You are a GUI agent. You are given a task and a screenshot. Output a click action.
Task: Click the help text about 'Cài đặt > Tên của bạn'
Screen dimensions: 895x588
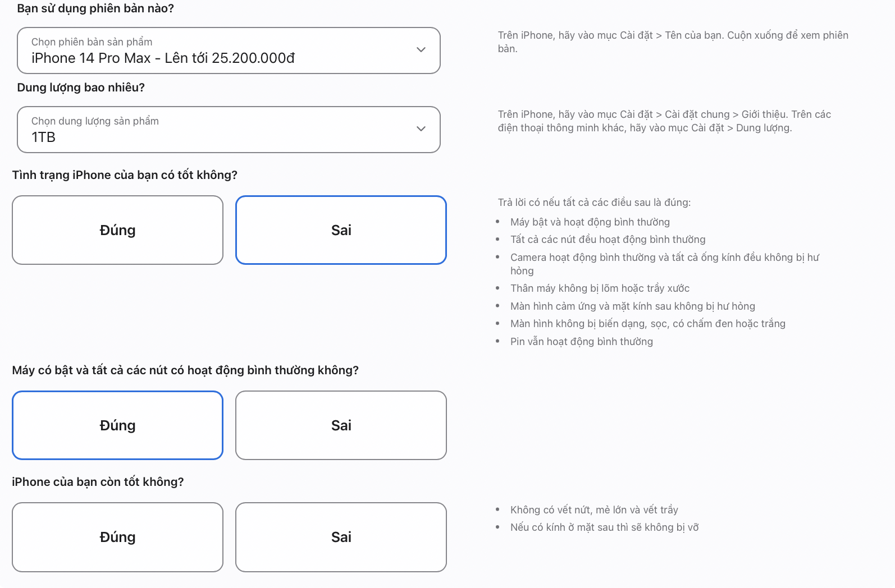click(x=673, y=42)
